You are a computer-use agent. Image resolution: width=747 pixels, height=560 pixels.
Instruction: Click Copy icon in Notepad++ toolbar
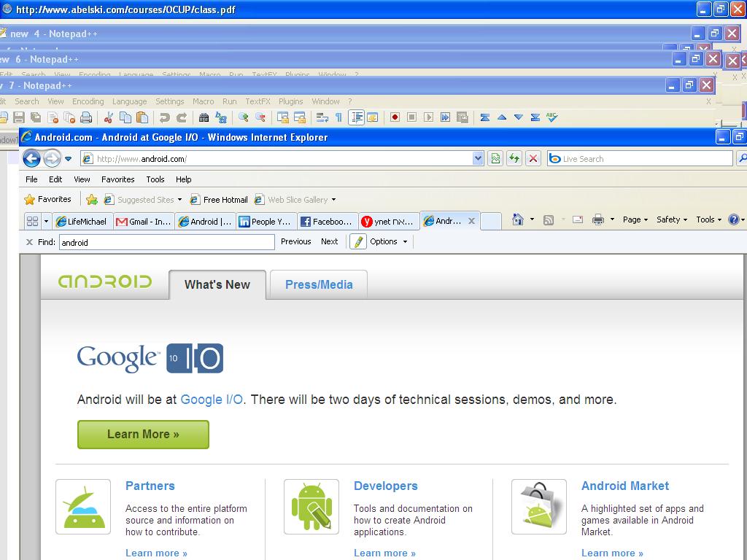click(125, 117)
